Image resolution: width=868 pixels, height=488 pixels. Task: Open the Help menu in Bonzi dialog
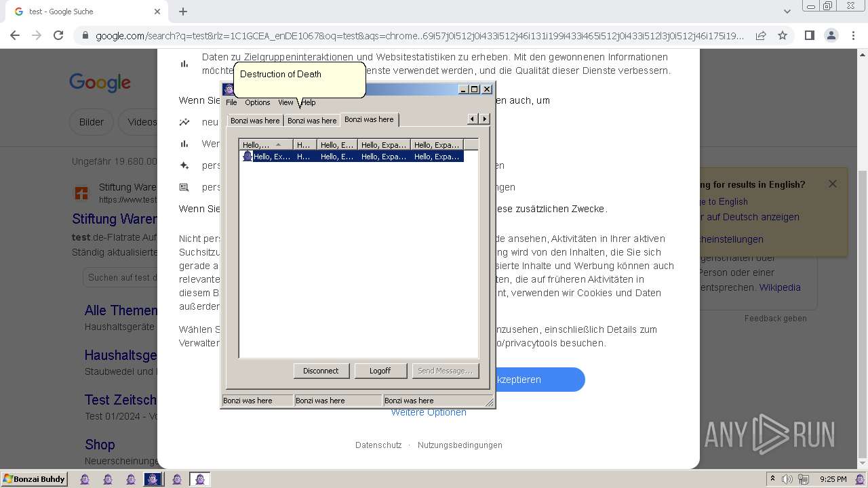coord(309,102)
